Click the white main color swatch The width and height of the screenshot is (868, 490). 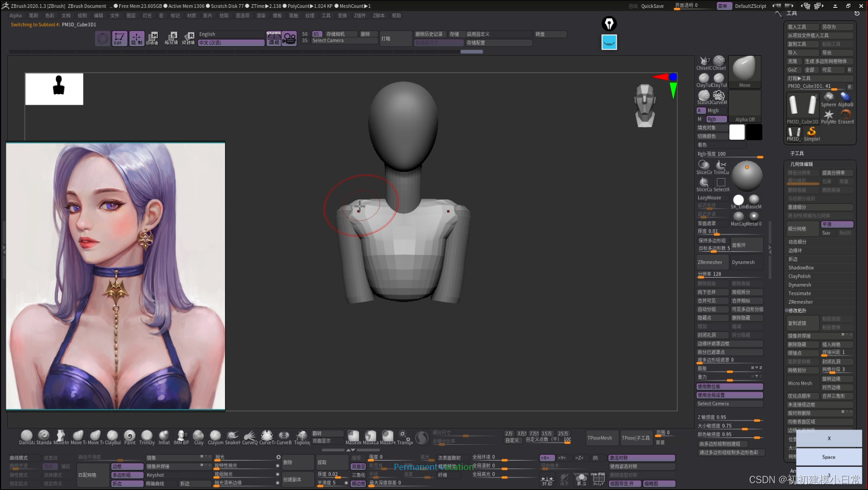point(737,132)
